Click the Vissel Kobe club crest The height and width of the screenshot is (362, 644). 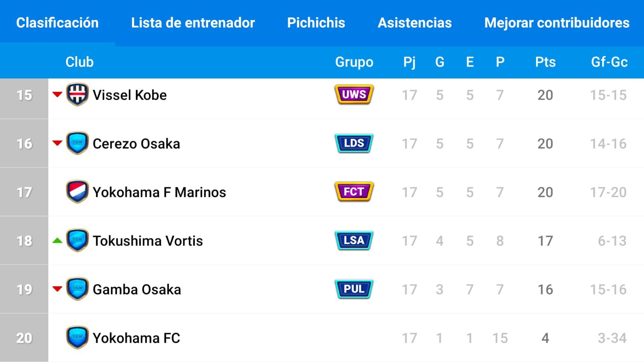77,95
